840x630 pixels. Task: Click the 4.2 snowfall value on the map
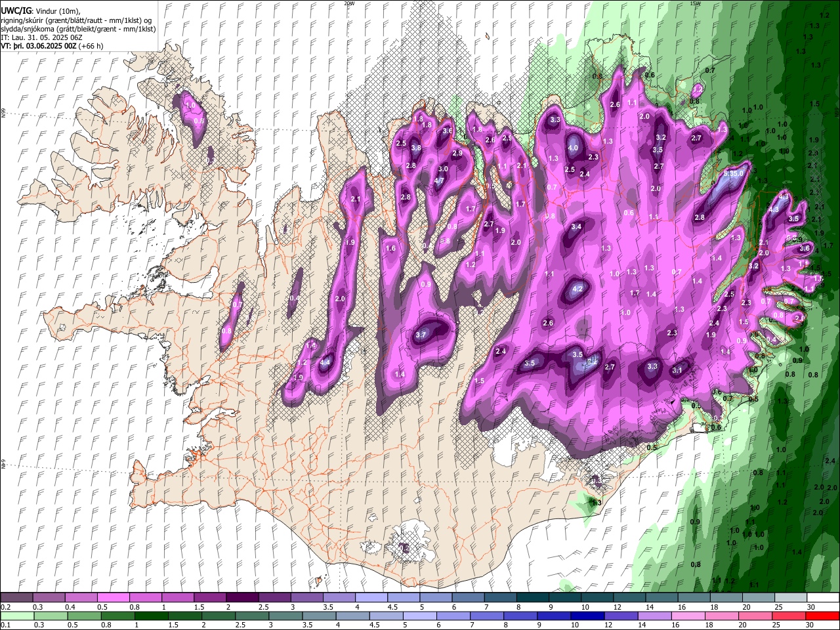point(578,289)
